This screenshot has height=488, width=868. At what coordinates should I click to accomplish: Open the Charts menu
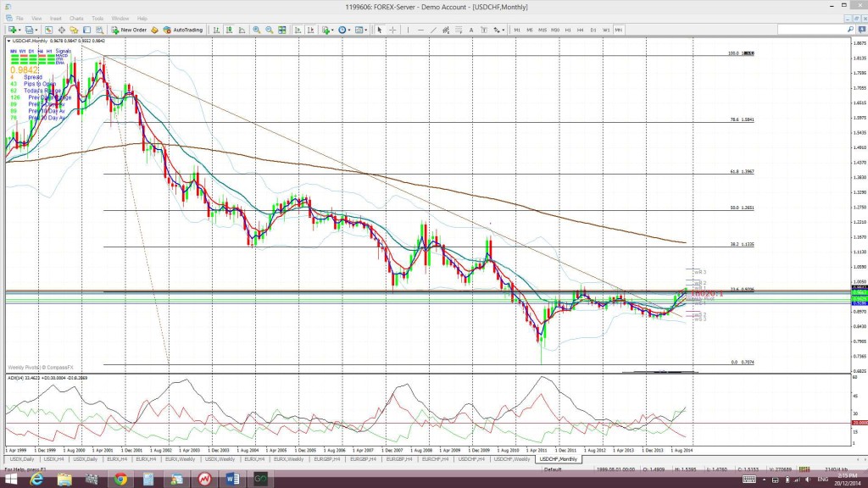pos(76,19)
